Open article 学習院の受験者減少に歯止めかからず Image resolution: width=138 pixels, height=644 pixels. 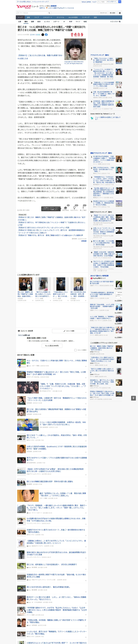(x=56, y=373)
